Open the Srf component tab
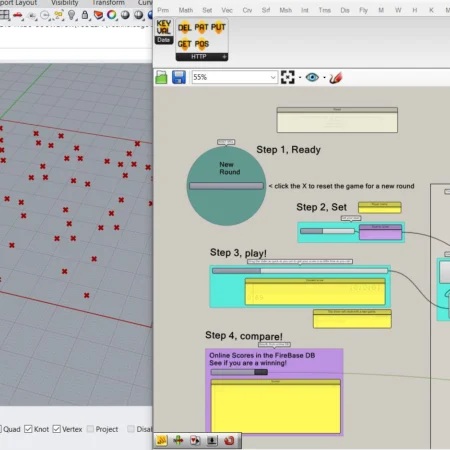The width and height of the screenshot is (450, 450). tap(266, 10)
